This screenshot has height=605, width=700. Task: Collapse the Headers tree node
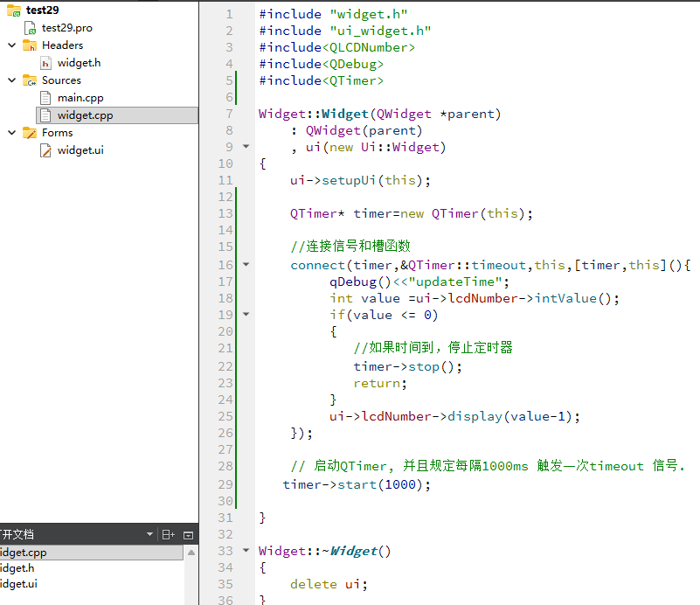click(x=12, y=45)
